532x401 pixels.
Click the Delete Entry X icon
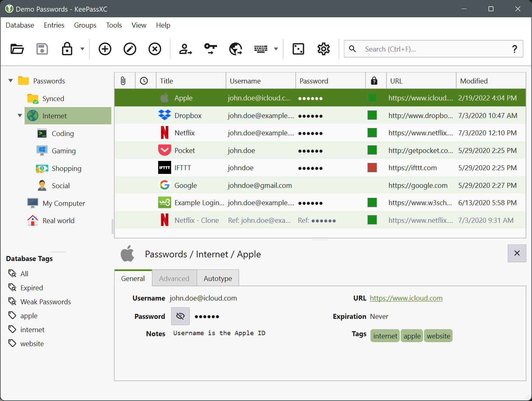pyautogui.click(x=155, y=49)
